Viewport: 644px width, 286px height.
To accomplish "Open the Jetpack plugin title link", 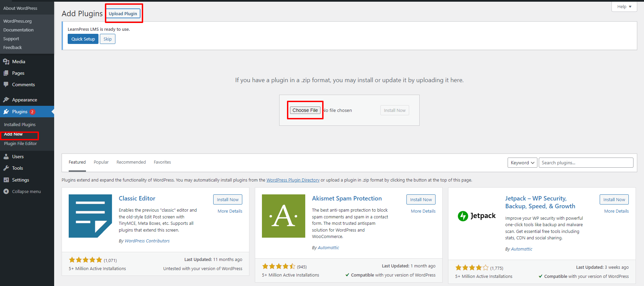I will coord(540,202).
